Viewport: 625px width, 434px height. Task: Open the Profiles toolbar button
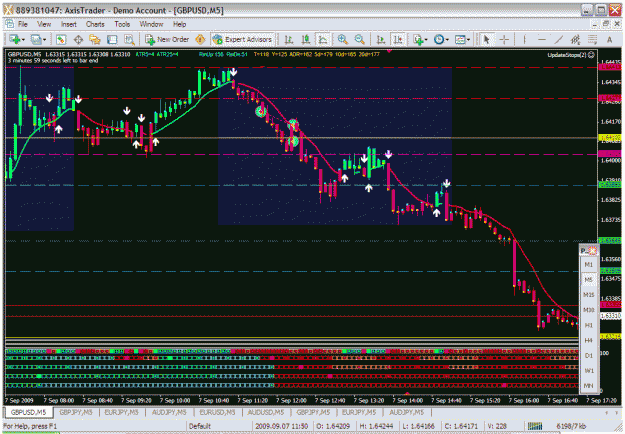click(x=38, y=39)
